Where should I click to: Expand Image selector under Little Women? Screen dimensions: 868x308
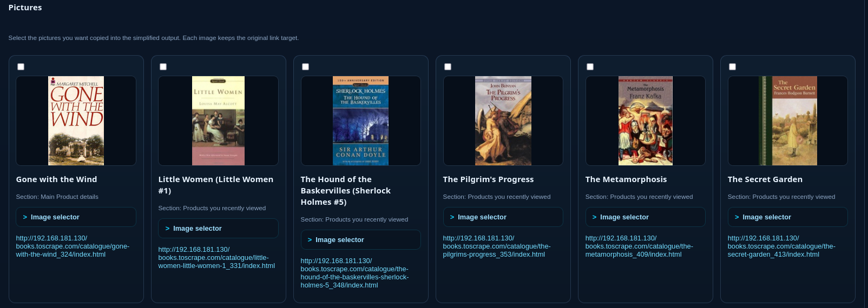(218, 229)
